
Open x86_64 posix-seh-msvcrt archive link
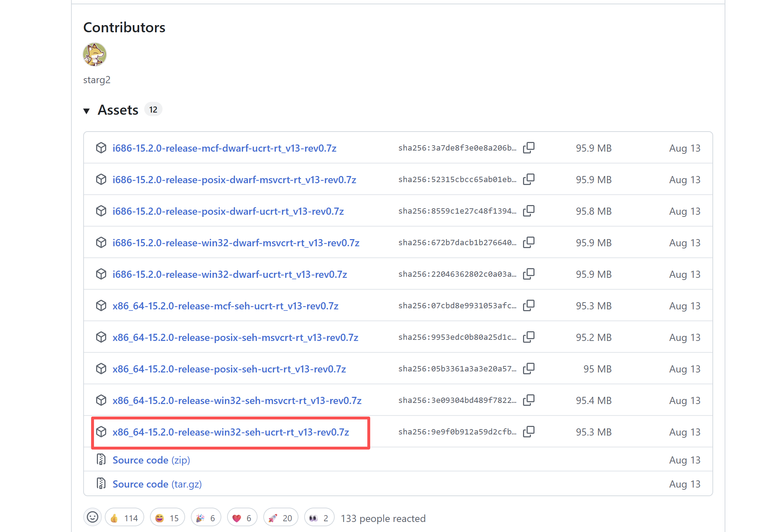point(235,337)
